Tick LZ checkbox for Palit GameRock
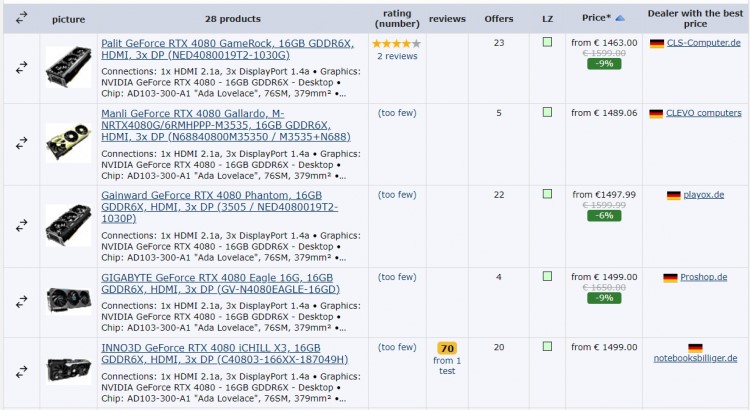 point(547,43)
